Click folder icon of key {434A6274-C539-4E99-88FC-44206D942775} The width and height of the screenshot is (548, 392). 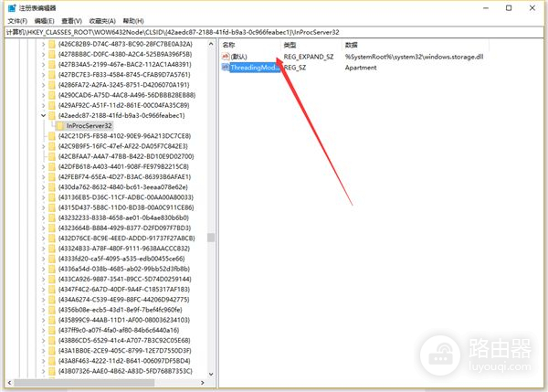[52, 300]
